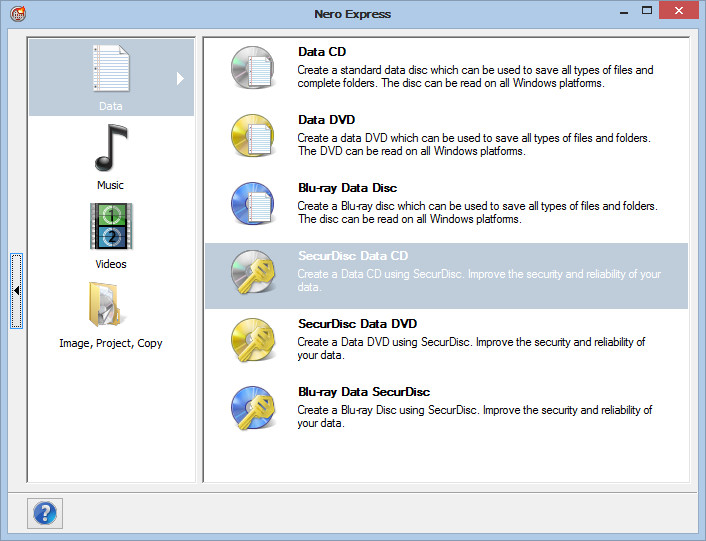Click the blue Blu-ray Data Disc icon
The image size is (706, 541).
[x=253, y=203]
